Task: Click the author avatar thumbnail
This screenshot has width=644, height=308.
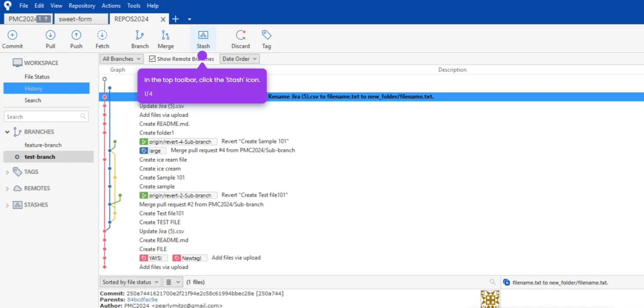Action: pos(490,299)
